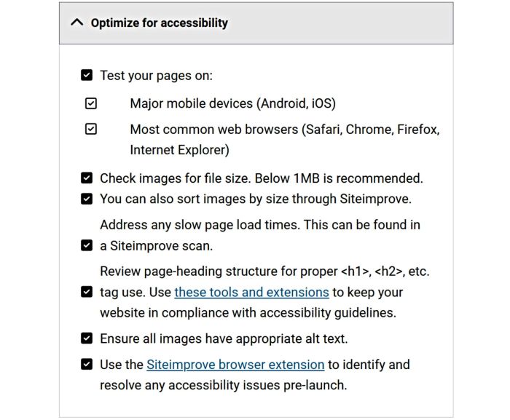Click the Ensure all images alt text label

[224, 338]
